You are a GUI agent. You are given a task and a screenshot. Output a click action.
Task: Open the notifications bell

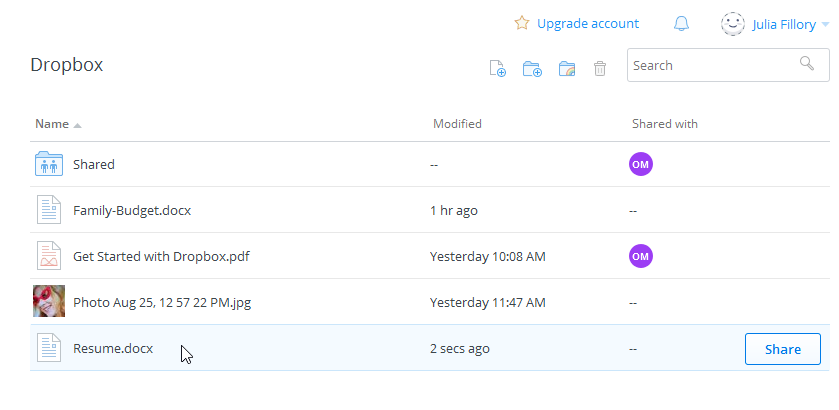point(681,23)
